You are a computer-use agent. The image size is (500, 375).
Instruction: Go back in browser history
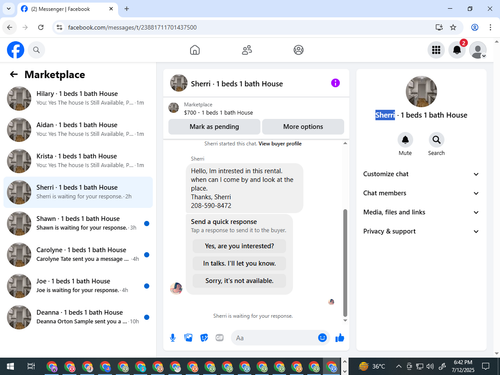10,27
